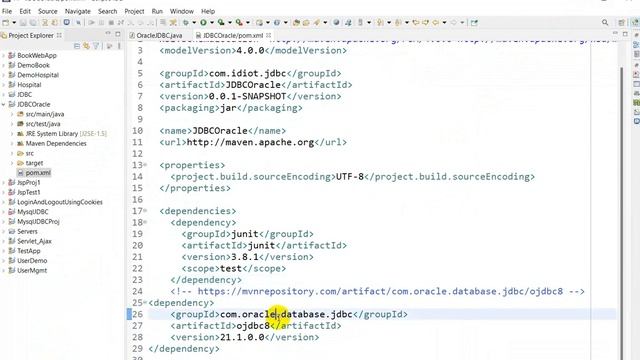
Task: Click the New file toolbar icon
Action: tap(6, 23)
